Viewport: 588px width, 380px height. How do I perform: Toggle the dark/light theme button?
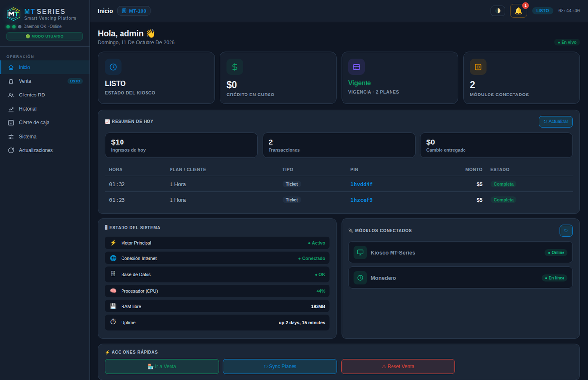pyautogui.click(x=498, y=11)
